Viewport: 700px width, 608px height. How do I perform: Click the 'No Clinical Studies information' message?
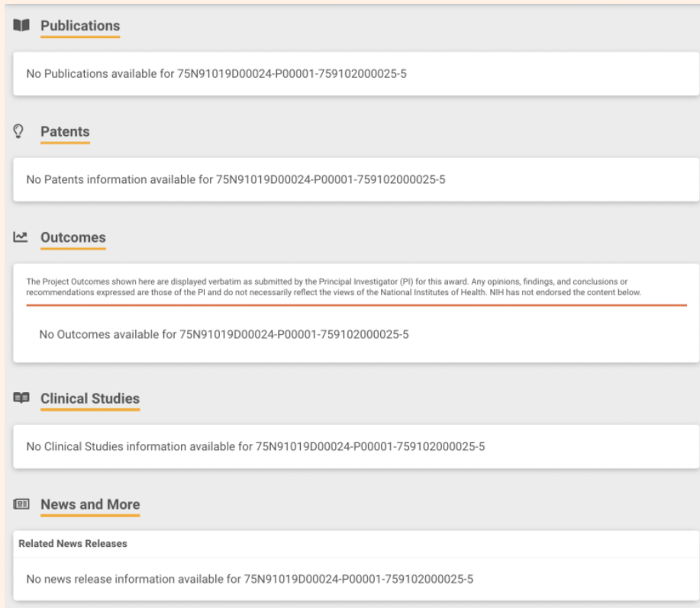[255, 446]
